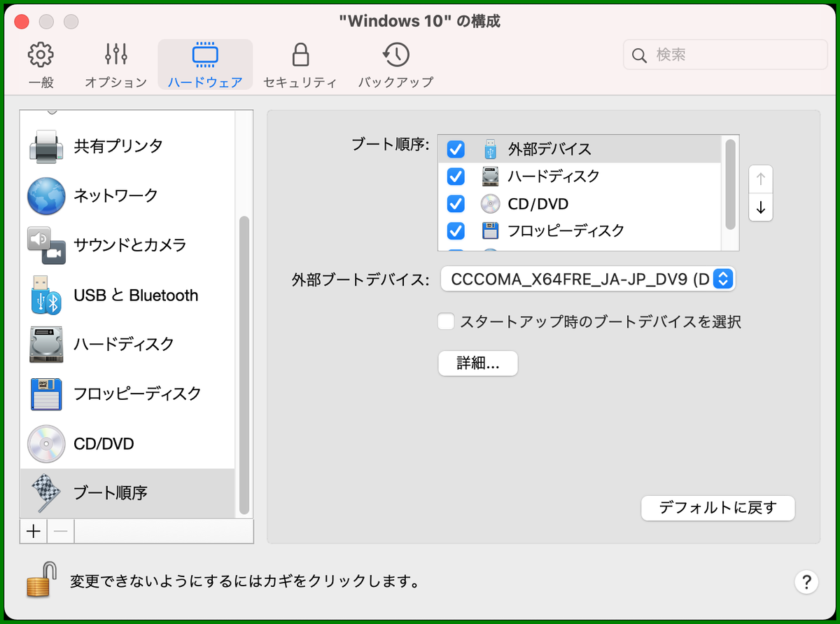Click the open padlock icon
Screen dimensions: 840x624
coord(41,581)
